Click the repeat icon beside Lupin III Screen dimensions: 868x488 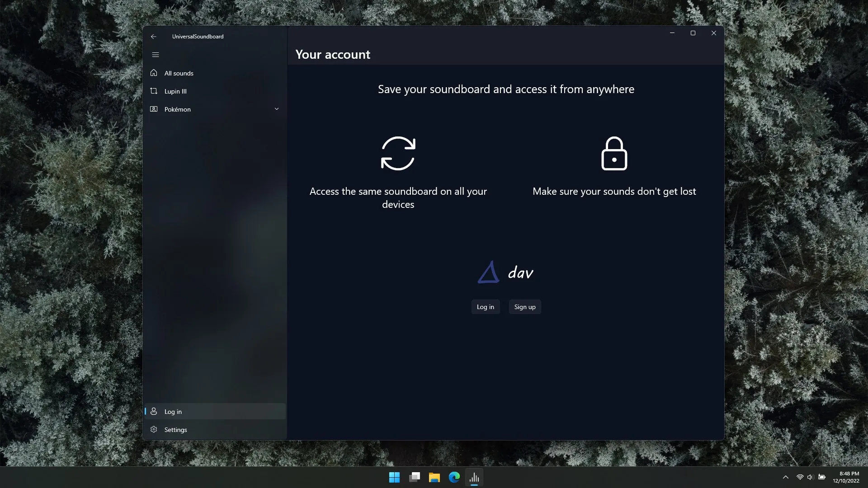(x=154, y=91)
